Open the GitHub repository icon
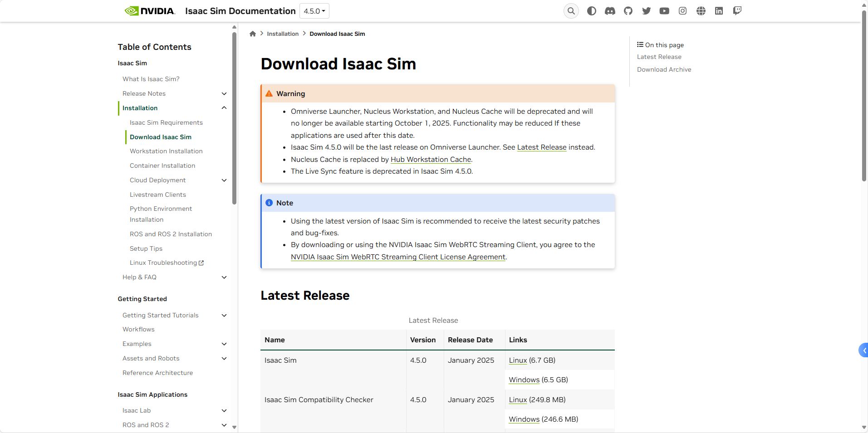This screenshot has height=433, width=868. (628, 10)
